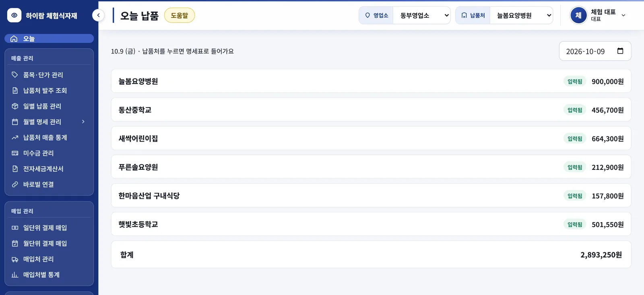Click the bar chart icon for 매입처별 통계
644x295 pixels.
15,275
